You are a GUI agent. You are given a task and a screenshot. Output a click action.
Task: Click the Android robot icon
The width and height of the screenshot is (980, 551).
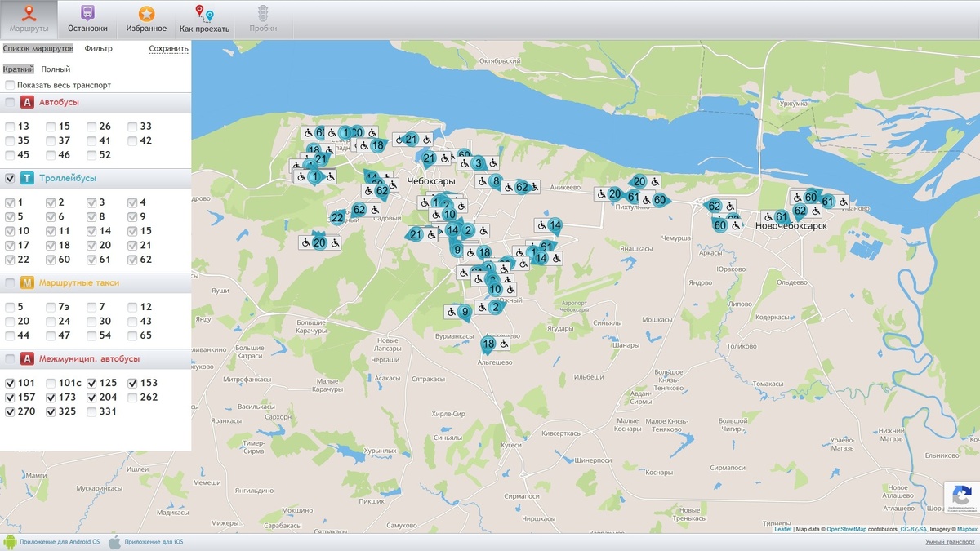(x=10, y=542)
